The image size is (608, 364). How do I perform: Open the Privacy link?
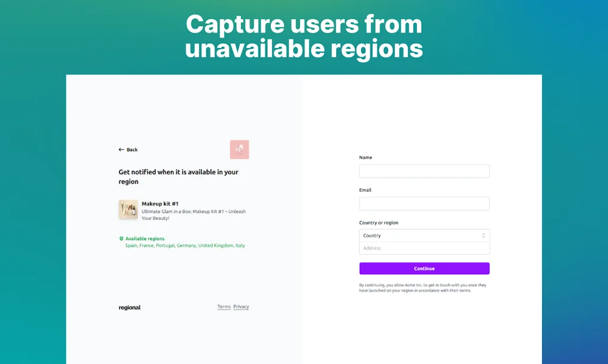(241, 306)
